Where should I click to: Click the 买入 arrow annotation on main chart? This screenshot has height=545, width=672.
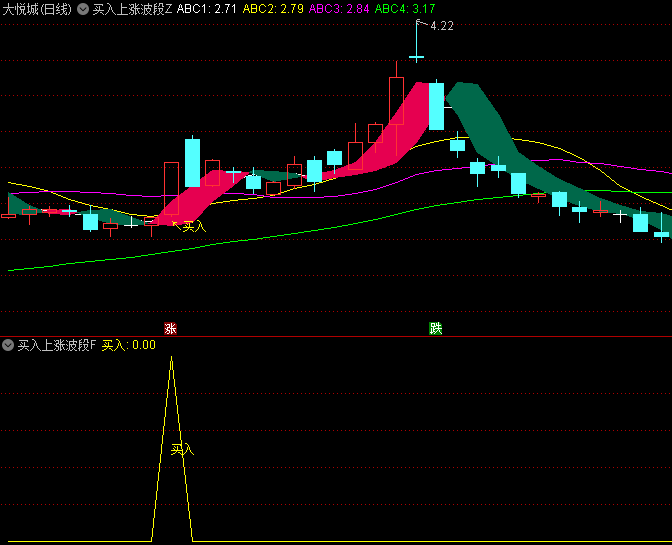click(x=189, y=226)
